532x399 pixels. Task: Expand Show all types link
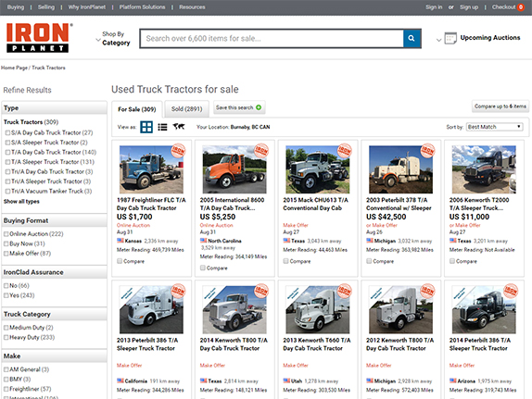[x=21, y=202]
